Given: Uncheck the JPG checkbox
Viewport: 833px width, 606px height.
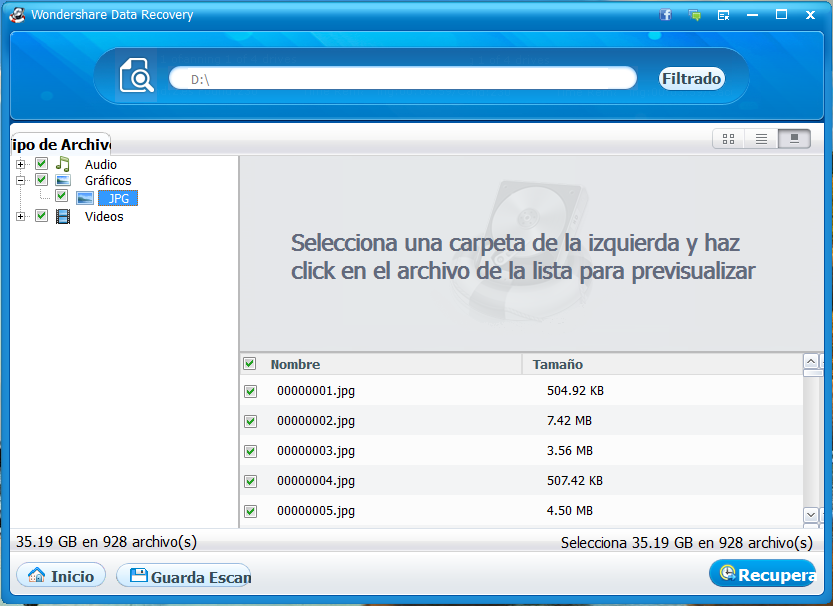Looking at the screenshot, I should pyautogui.click(x=62, y=195).
